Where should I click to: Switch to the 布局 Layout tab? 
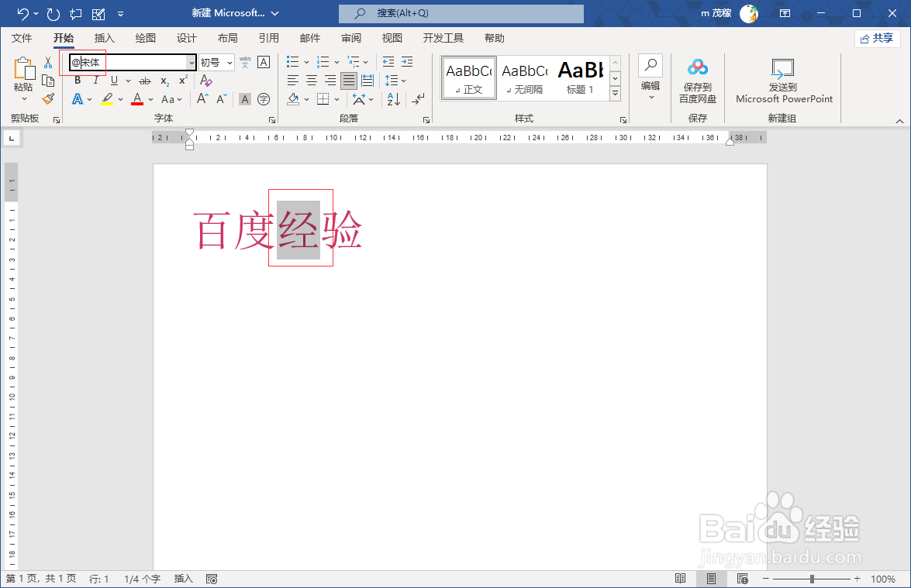[228, 38]
